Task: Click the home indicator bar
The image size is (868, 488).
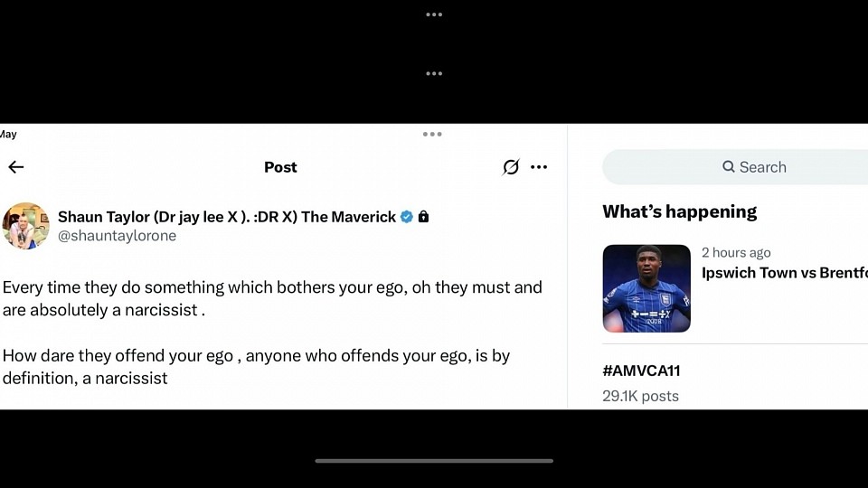Action: [434, 461]
